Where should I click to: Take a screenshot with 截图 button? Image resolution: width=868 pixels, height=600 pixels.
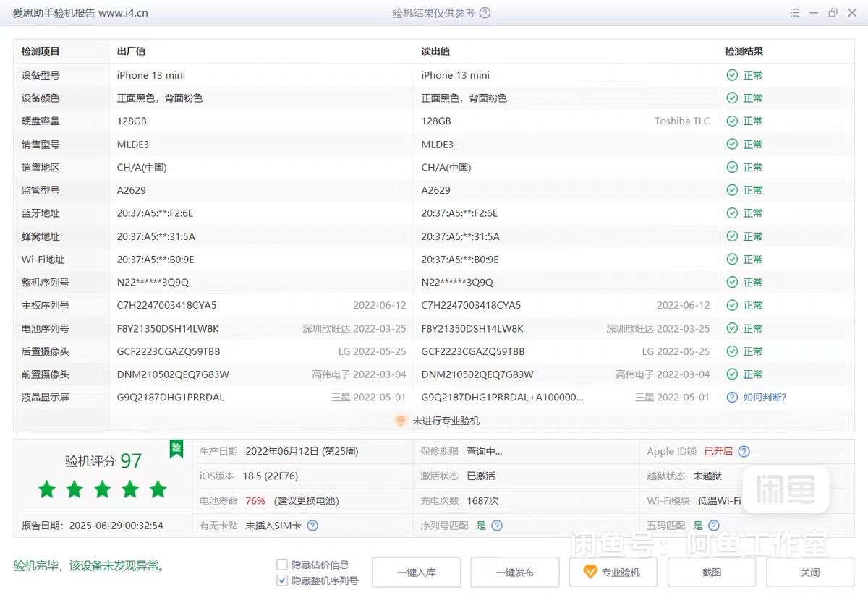(x=712, y=573)
